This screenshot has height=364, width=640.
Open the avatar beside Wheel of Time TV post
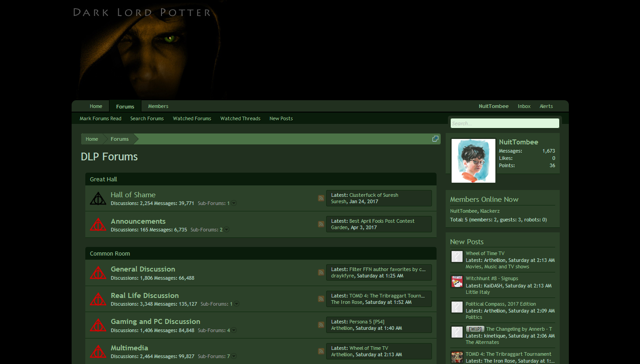[457, 256]
